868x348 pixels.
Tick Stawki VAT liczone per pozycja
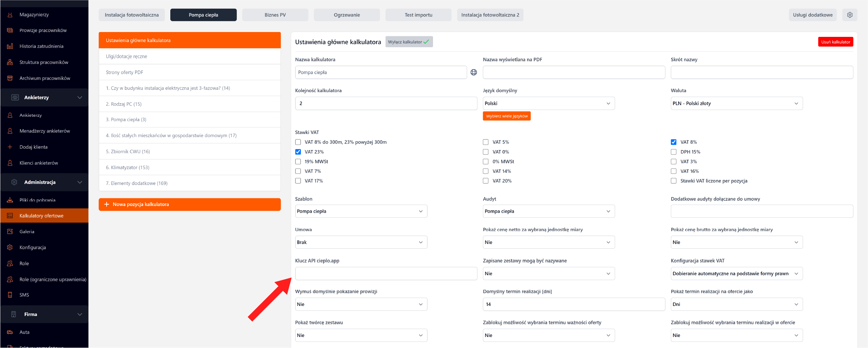coord(673,181)
